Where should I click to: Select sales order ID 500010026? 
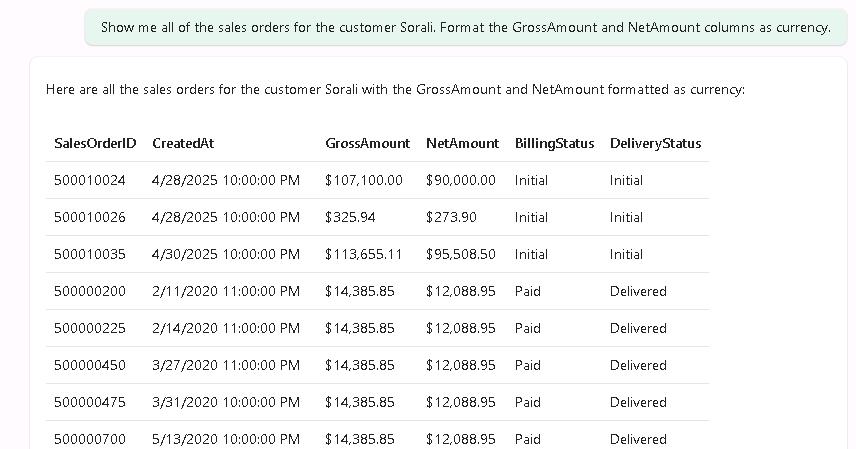point(90,217)
